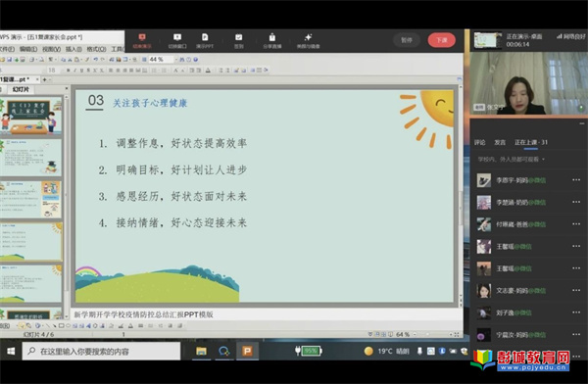Open the beauty and mirror sparkle icon
Image resolution: width=588 pixels, height=384 pixels.
click(x=309, y=40)
